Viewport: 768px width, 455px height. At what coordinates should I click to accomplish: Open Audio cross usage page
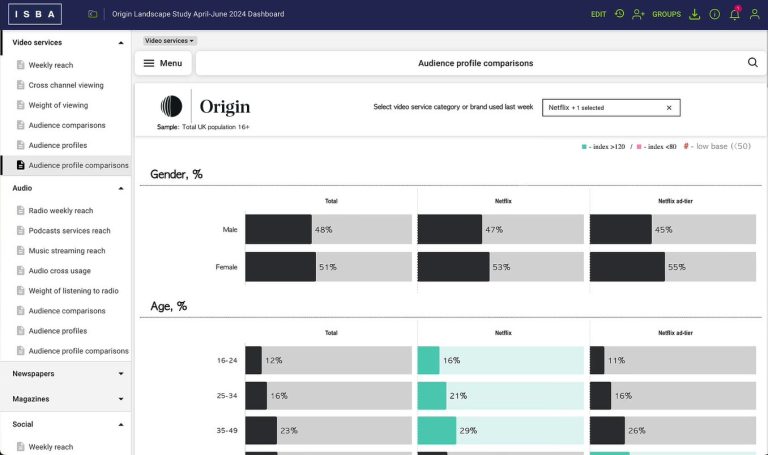[59, 271]
